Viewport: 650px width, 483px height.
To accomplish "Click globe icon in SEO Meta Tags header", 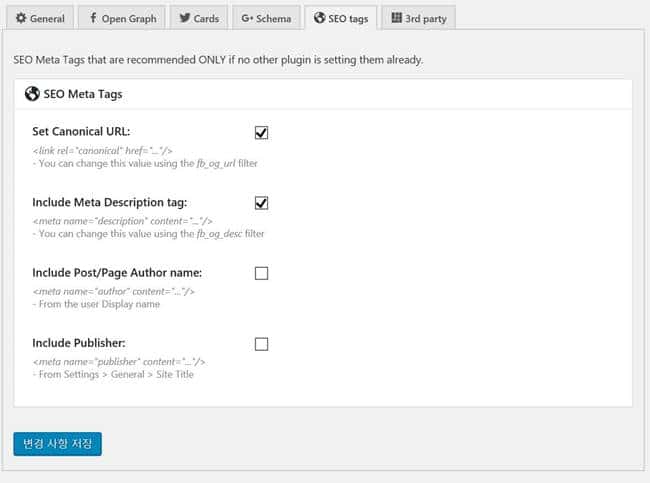I will 32,94.
